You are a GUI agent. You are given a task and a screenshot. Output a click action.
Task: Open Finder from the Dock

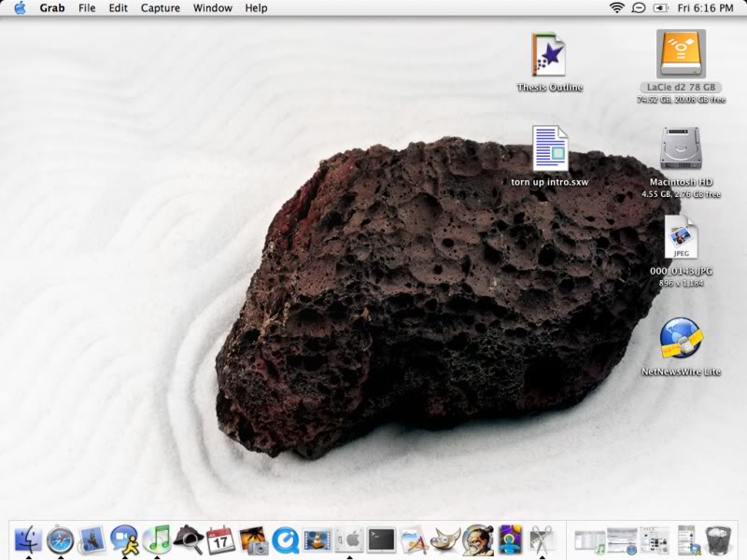coord(28,539)
